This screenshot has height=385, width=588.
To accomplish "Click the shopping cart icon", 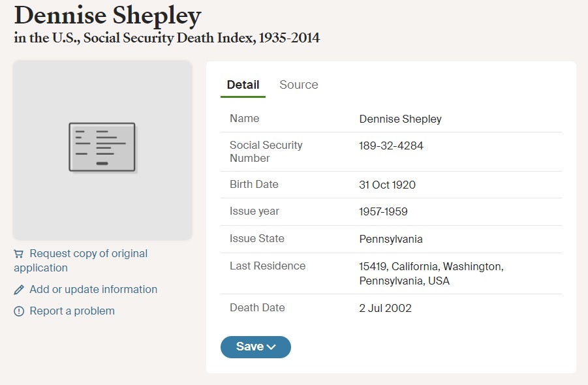I will point(19,254).
